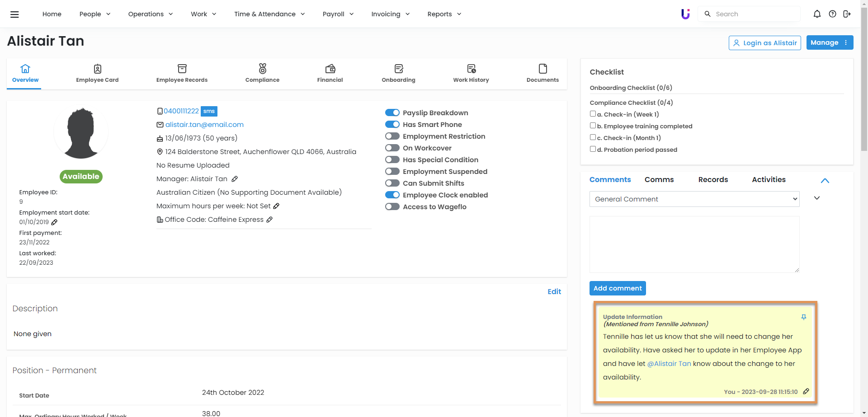
Task: Switch to the Activities tab
Action: point(769,180)
